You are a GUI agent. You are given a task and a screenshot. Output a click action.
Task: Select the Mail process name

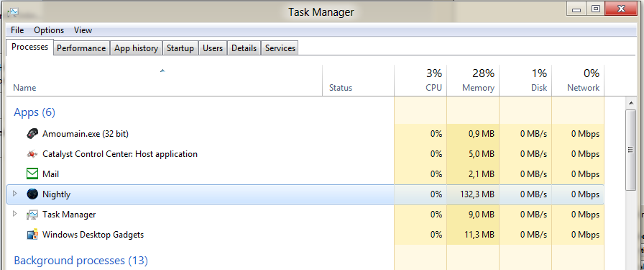coord(50,174)
